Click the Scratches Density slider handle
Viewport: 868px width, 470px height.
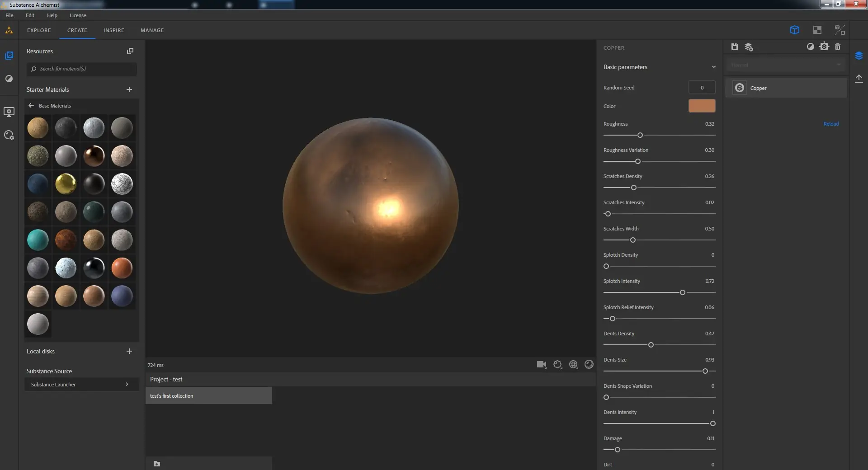click(x=634, y=188)
